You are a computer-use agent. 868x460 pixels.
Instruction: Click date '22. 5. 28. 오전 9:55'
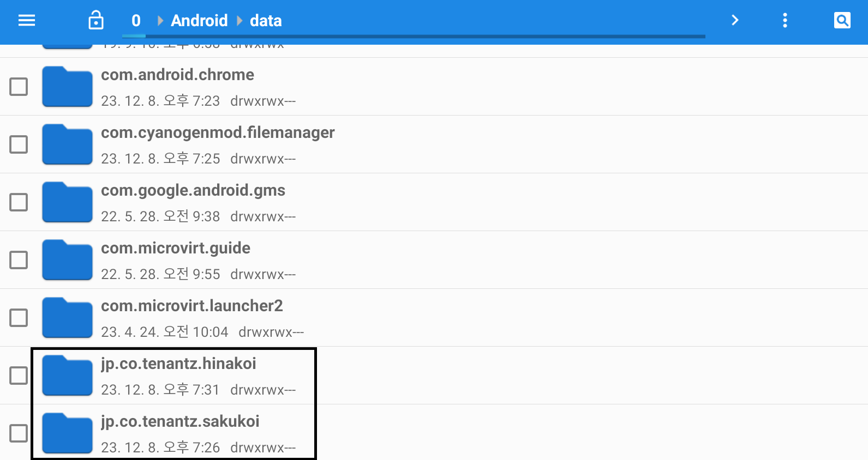pos(160,274)
